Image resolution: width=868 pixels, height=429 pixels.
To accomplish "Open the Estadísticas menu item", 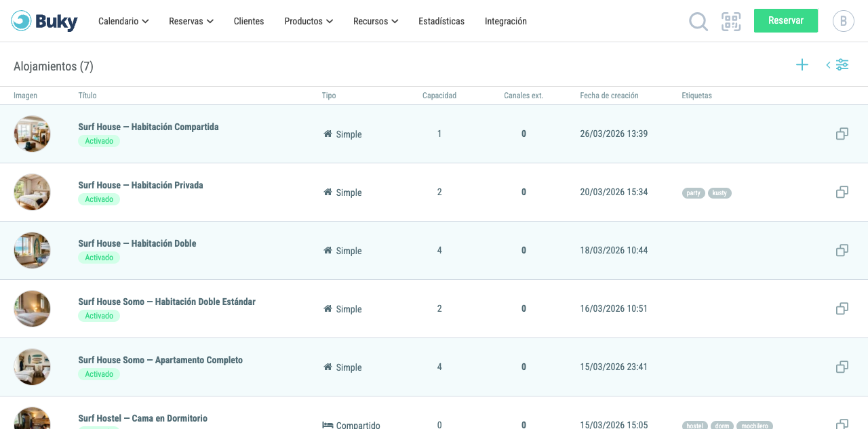I will [x=441, y=21].
